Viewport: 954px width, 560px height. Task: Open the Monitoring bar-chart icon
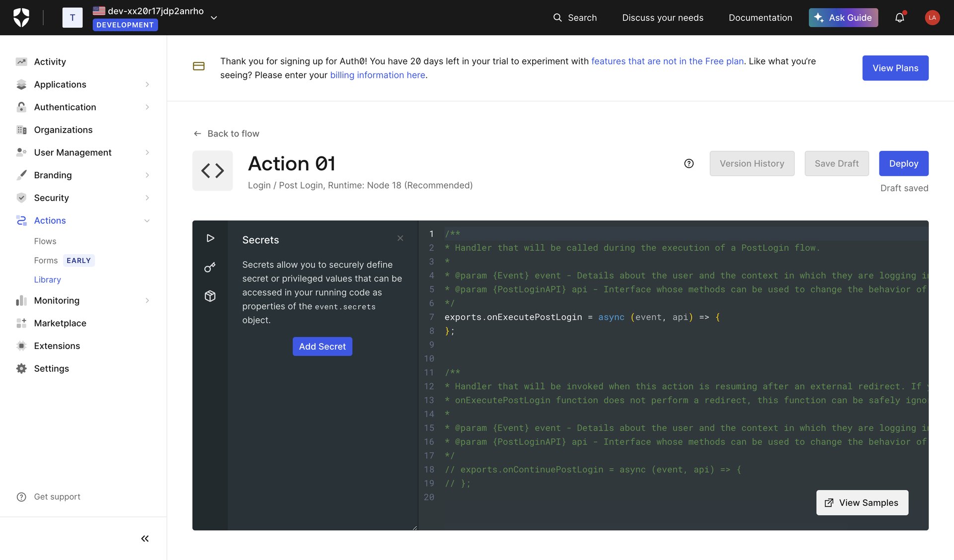[21, 300]
